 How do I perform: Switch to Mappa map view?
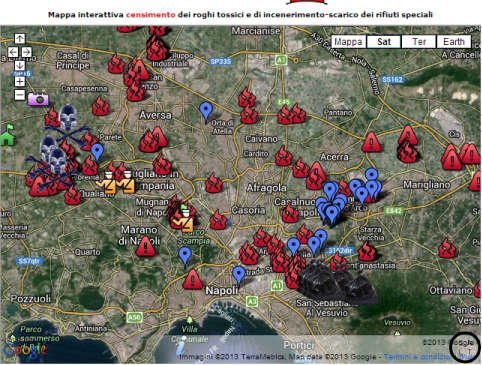(349, 42)
